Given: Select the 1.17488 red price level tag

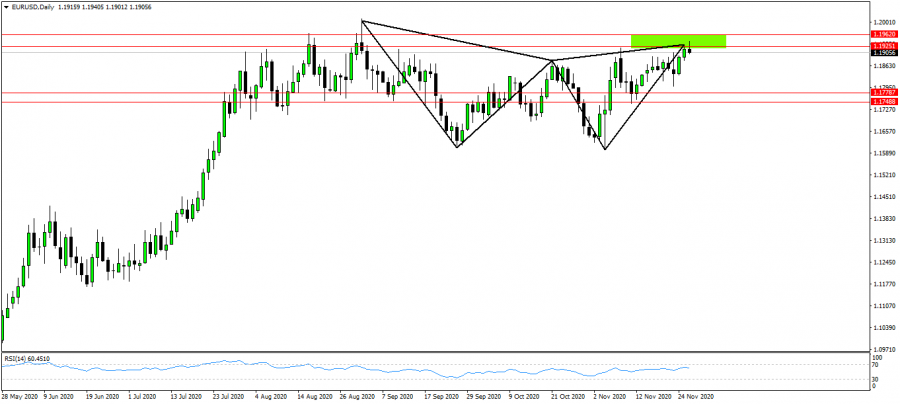Looking at the screenshot, I should 883,102.
